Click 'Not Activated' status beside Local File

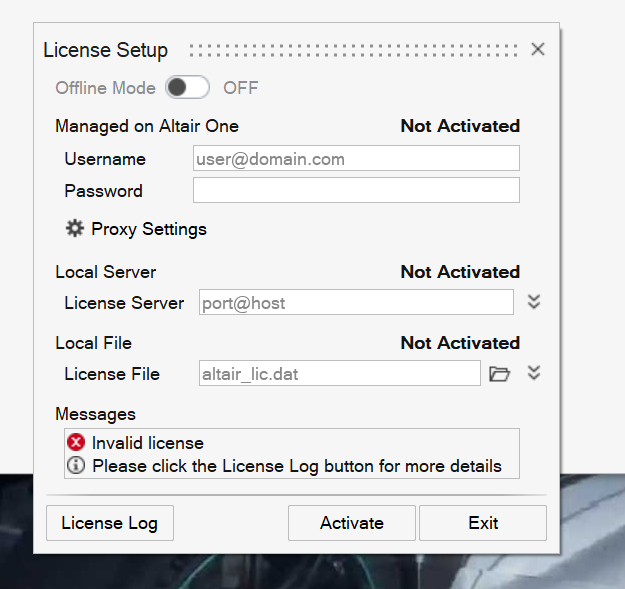pos(460,343)
